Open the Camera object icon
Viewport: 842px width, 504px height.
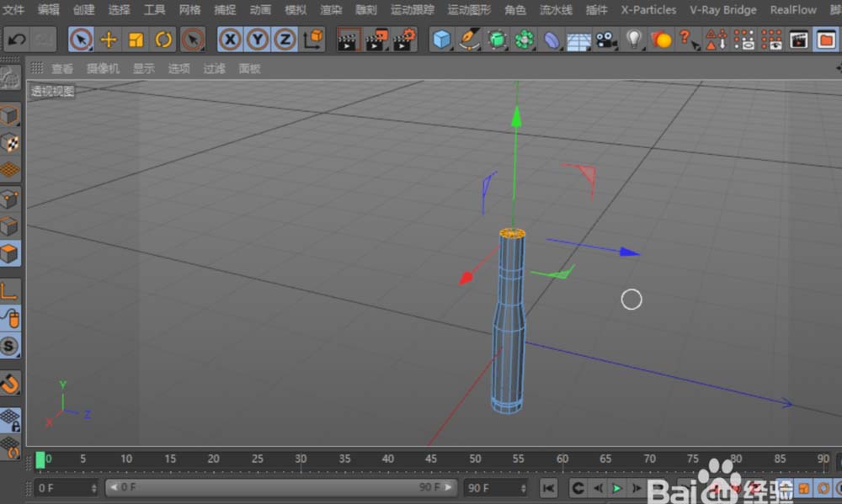pyautogui.click(x=605, y=40)
